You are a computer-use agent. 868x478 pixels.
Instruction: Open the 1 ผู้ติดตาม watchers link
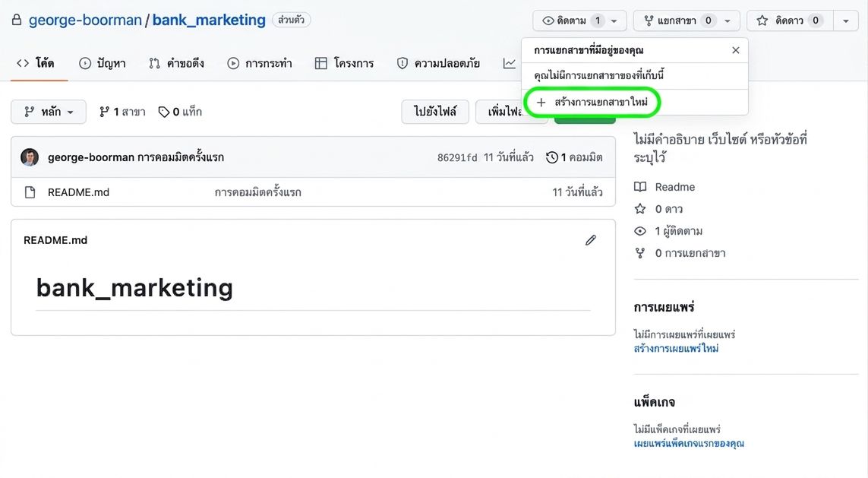(x=668, y=231)
